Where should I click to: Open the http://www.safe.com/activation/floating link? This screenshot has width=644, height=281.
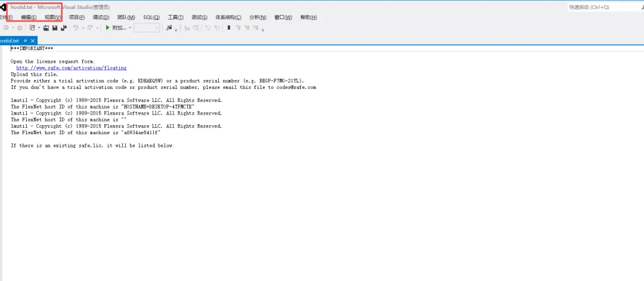coord(72,68)
